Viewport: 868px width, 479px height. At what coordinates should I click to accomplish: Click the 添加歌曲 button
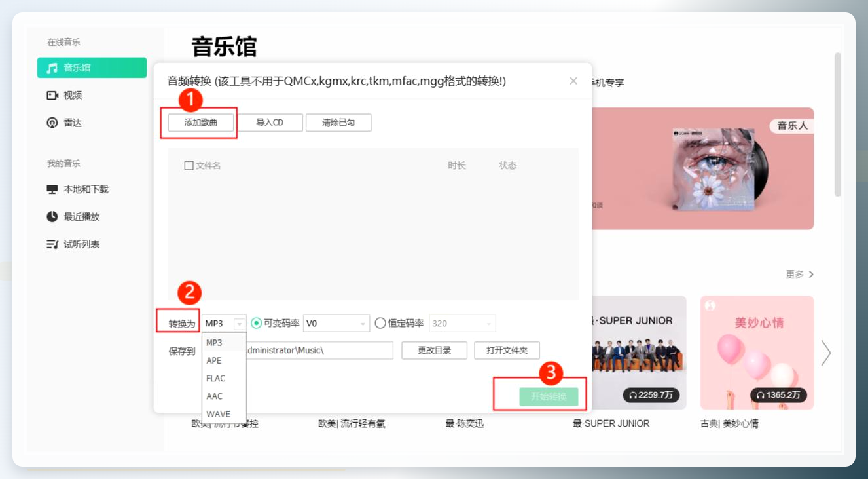[x=201, y=123]
